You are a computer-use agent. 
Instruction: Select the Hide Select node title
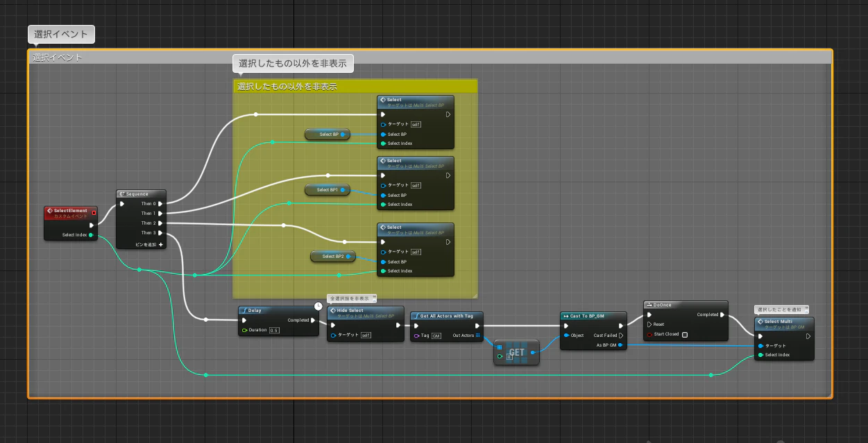[350, 311]
